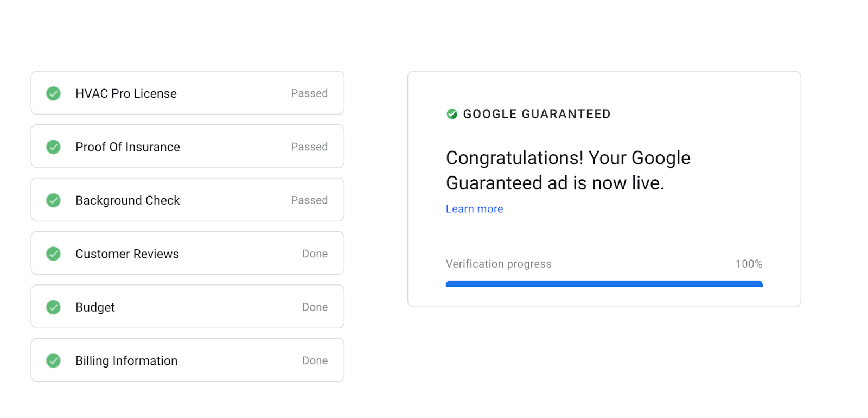Click the congratulations headline text
Screen dimensions: 868x418
(567, 170)
